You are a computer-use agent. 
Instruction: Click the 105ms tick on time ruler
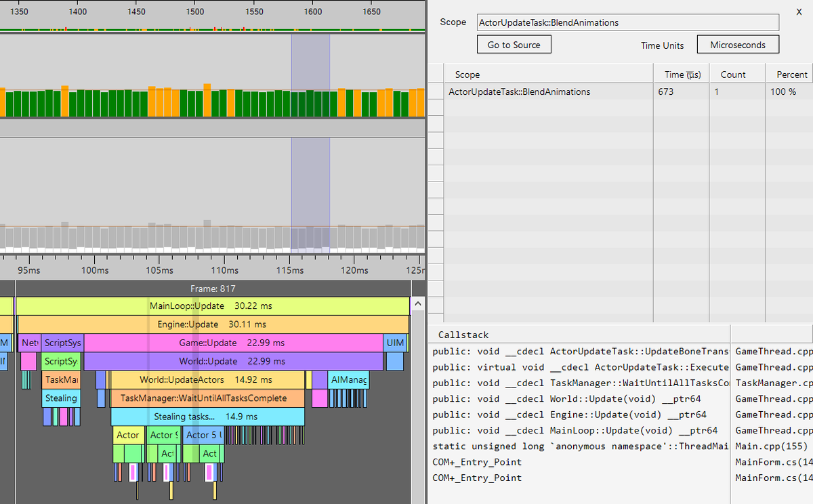pyautogui.click(x=159, y=270)
